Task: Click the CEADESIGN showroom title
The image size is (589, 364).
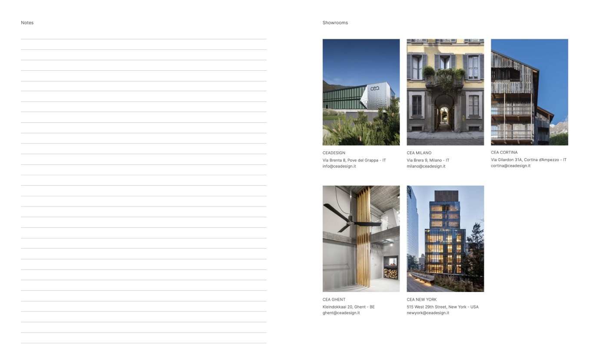Action: (x=334, y=153)
